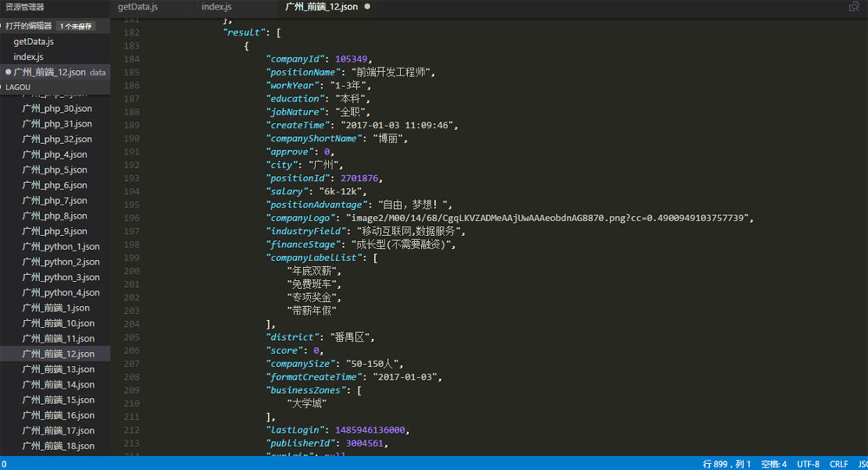Viewport: 868px width, 470px height.
Task: Click the "result" key on line 182
Action: [x=244, y=33]
